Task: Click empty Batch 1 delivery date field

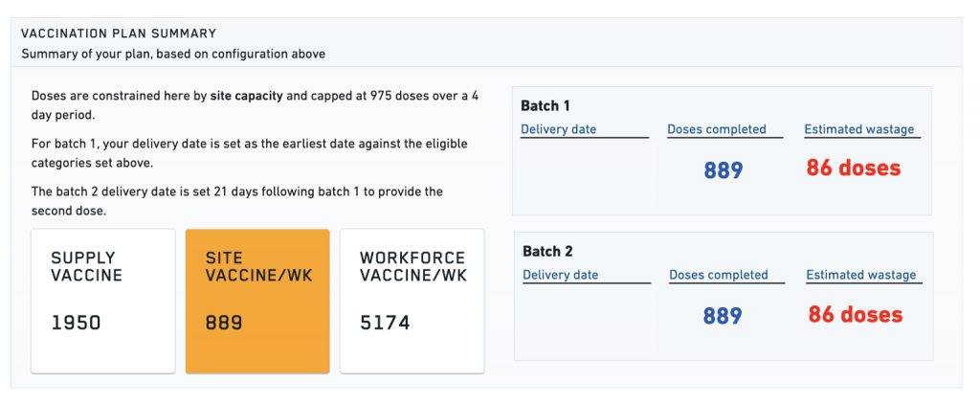Action: 584,170
